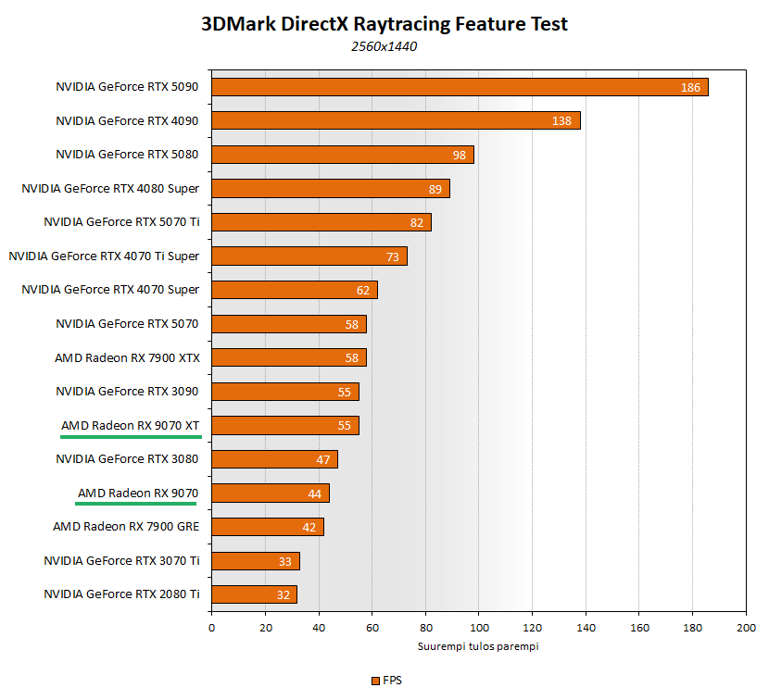Click the 'FPS' legend label
This screenshot has height=700, width=769.
click(x=392, y=681)
